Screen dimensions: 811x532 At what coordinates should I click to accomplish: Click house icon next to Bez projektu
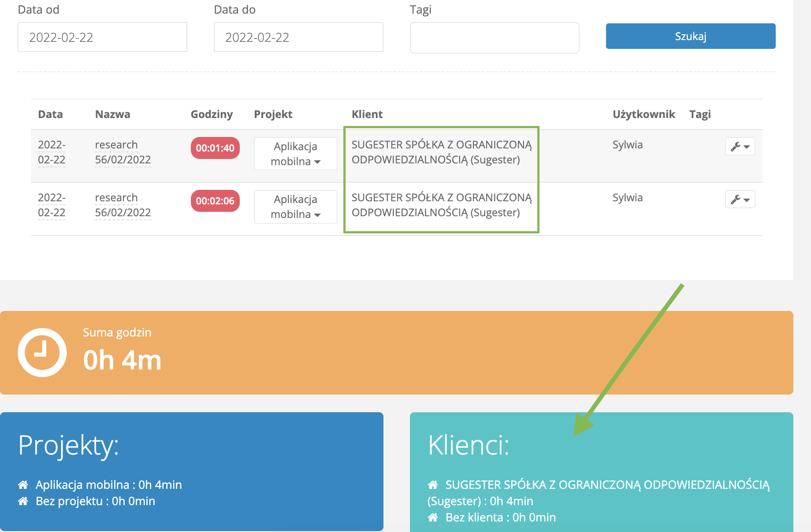point(23,501)
